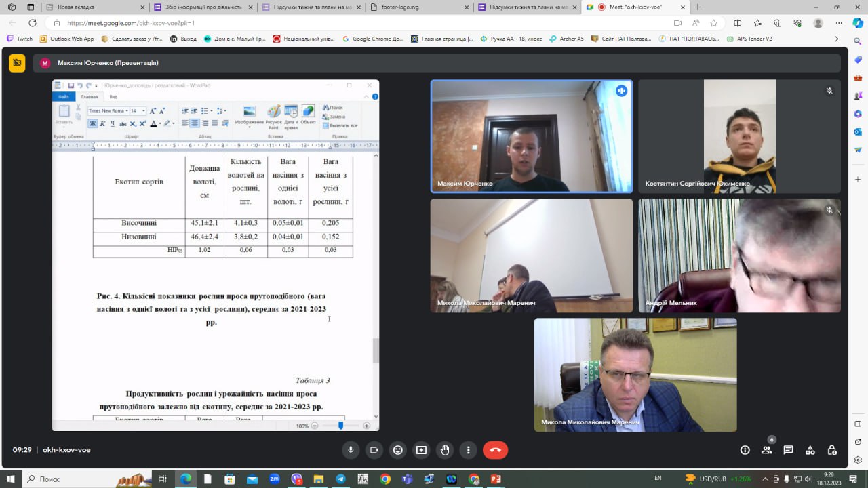Click Поиск in the WordPad editing group

coord(333,108)
